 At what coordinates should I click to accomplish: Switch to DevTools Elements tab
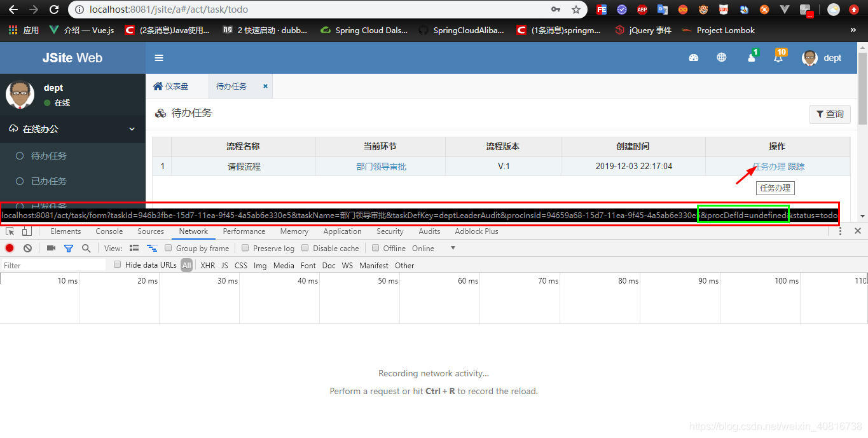coord(66,231)
